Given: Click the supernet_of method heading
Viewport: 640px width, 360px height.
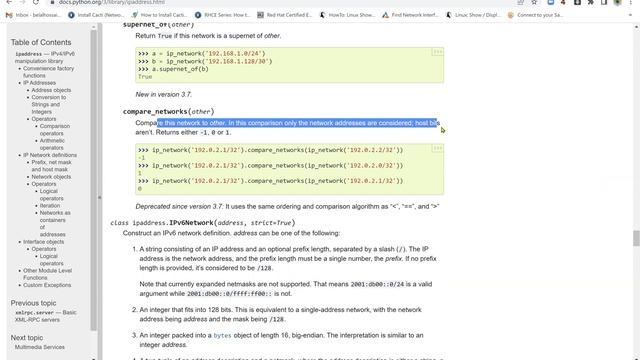Looking at the screenshot, I should (x=158, y=25).
